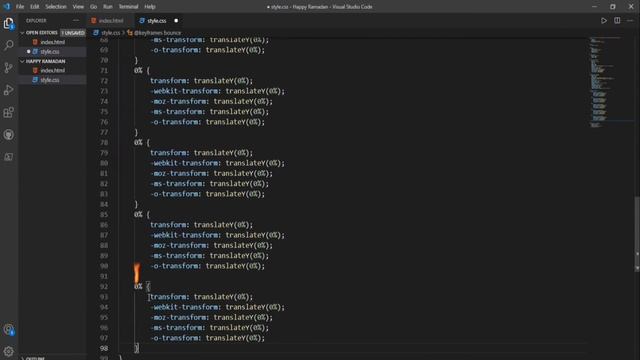Open the Accounts icon in activity bar
This screenshot has height=360, width=640.
click(x=9, y=330)
